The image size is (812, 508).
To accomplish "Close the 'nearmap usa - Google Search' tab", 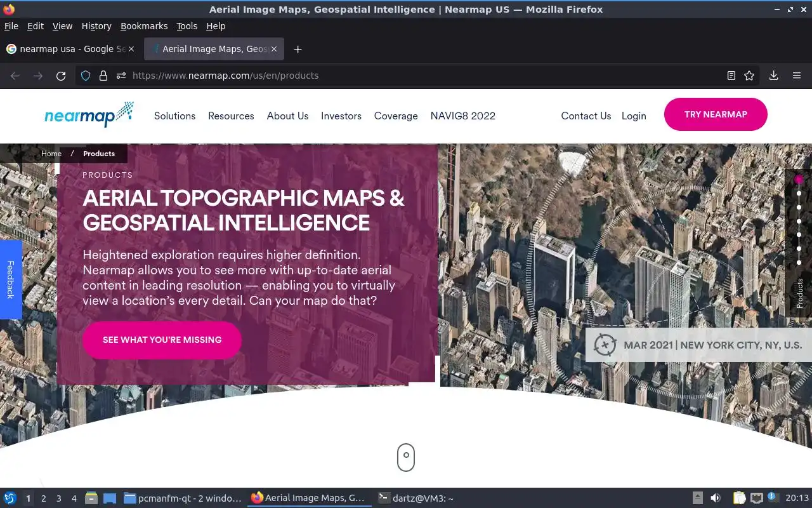I will click(x=131, y=49).
